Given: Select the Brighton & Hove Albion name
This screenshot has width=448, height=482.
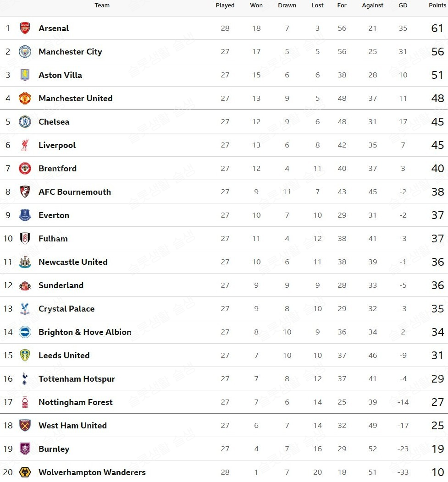Looking at the screenshot, I should [x=85, y=332].
